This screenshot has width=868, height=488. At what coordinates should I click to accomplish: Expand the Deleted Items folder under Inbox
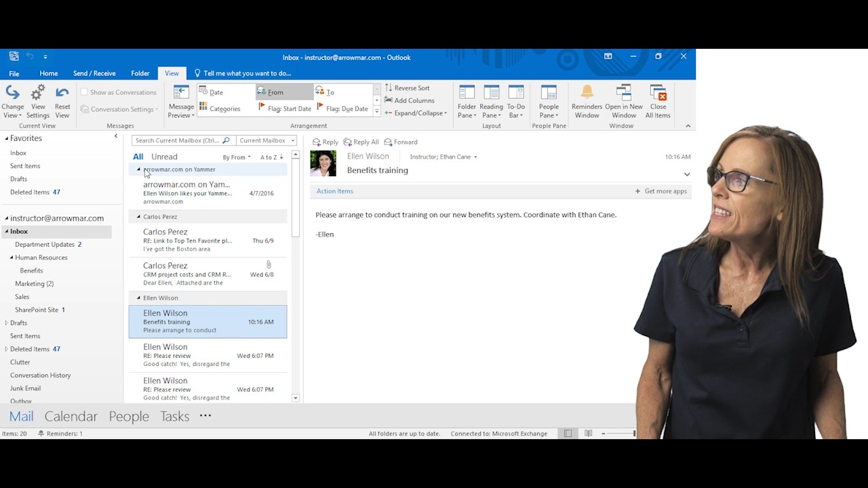tap(7, 349)
